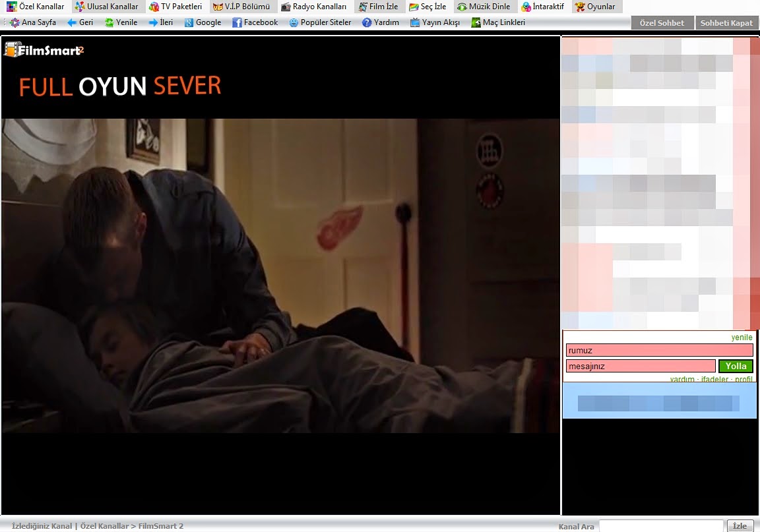Open the Seç İzle tab
This screenshot has width=760, height=532.
427,7
